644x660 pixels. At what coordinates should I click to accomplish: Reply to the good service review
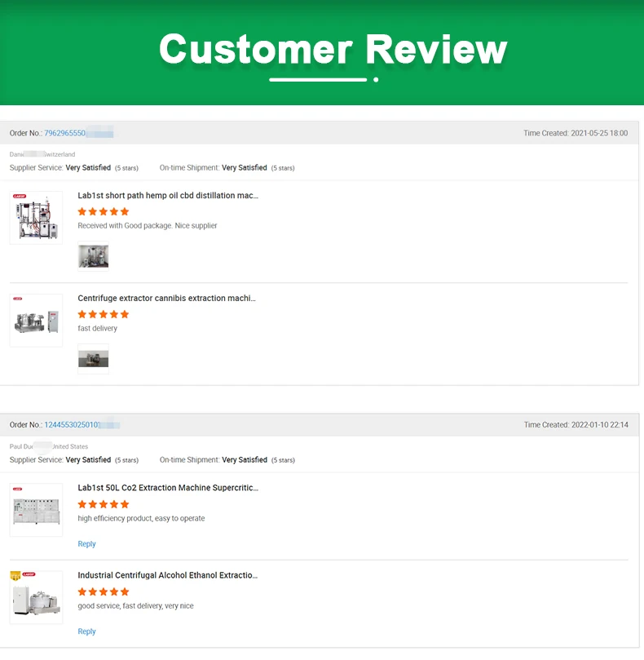(86, 631)
